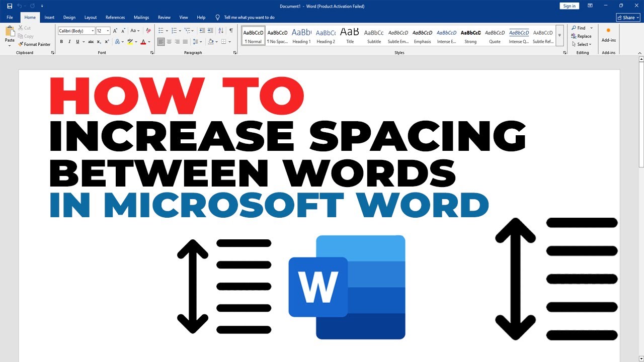Switch to the References tab
This screenshot has width=644, height=362.
115,17
